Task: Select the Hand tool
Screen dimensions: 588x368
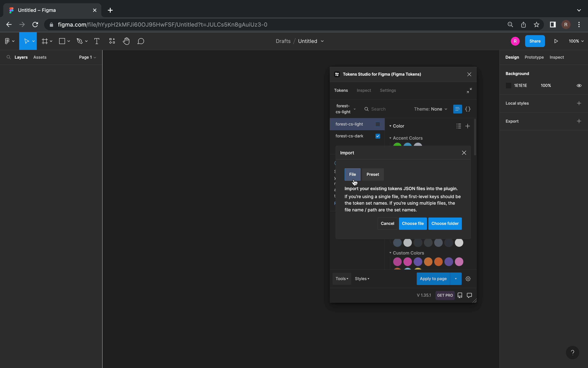Action: tap(126, 41)
